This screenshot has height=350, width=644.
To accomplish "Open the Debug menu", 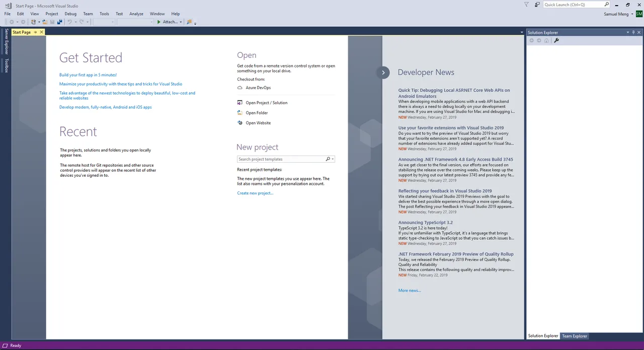I will [70, 14].
